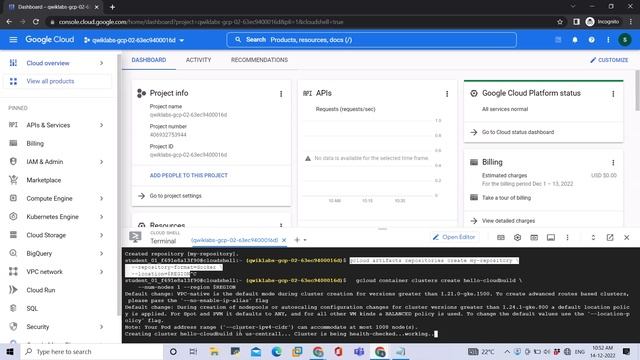The image size is (640, 360).
Task: Expand VPC network submenu arrow
Action: [x=102, y=272]
